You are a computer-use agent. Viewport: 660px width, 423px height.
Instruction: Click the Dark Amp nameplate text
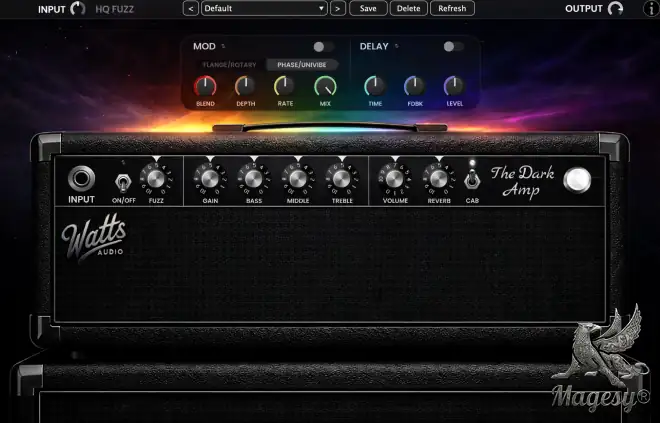coord(522,181)
